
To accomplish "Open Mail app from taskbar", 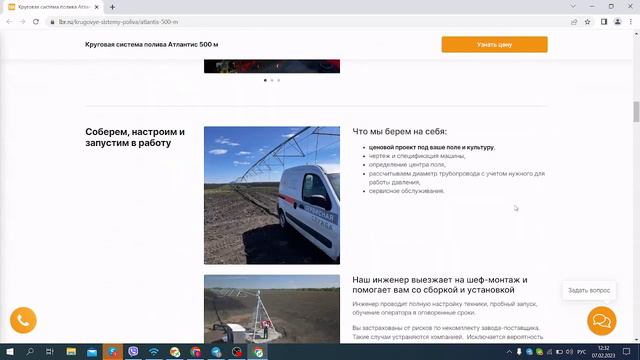I will [92, 351].
